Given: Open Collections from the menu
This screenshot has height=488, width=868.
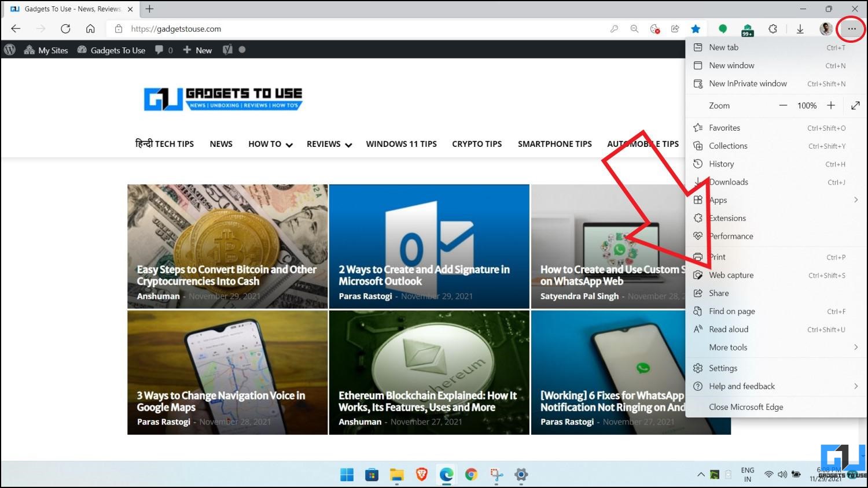Looking at the screenshot, I should click(775, 146).
